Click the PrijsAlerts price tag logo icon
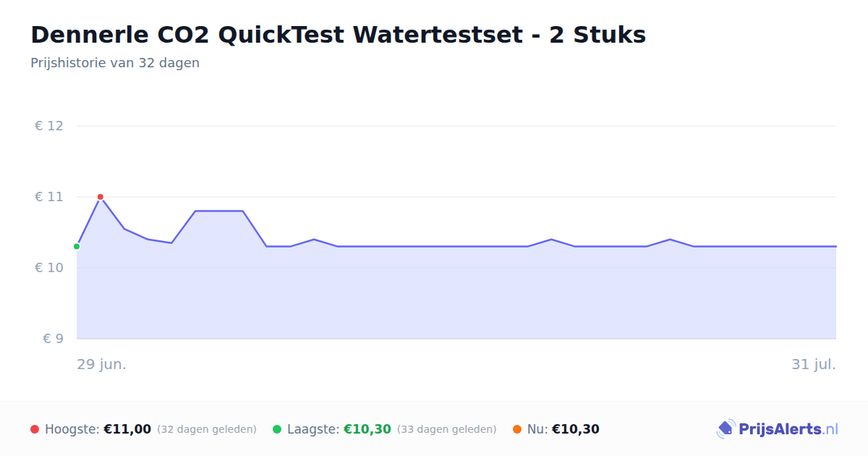Viewport: 868px width, 456px height. pos(726,429)
